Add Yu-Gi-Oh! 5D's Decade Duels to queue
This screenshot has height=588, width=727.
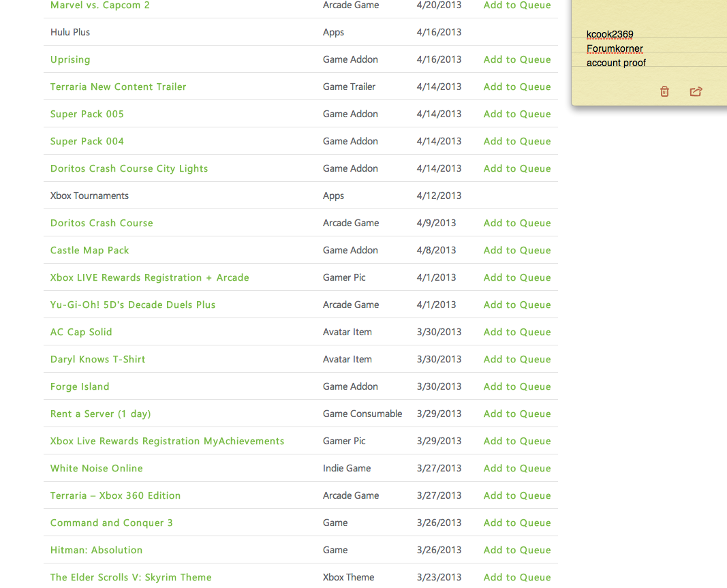click(x=517, y=305)
